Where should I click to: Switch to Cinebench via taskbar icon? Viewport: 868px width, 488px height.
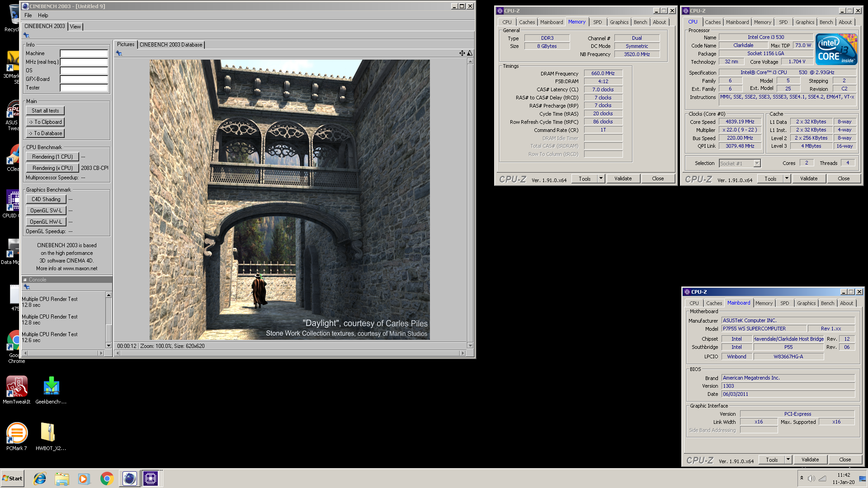point(129,479)
